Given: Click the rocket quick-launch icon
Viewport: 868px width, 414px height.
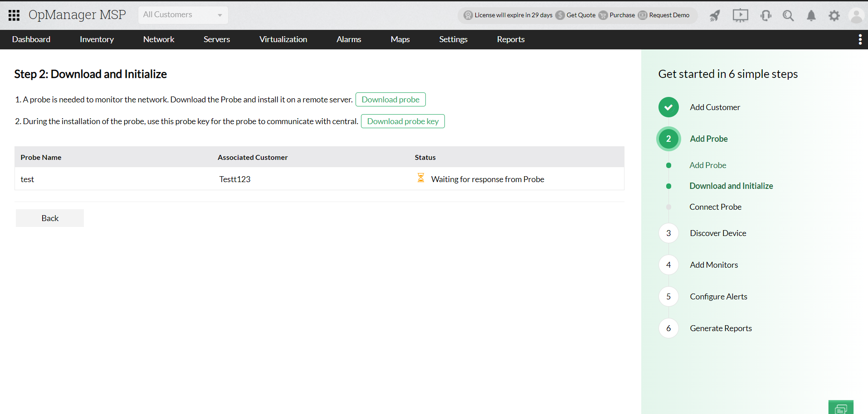Looking at the screenshot, I should (x=714, y=15).
